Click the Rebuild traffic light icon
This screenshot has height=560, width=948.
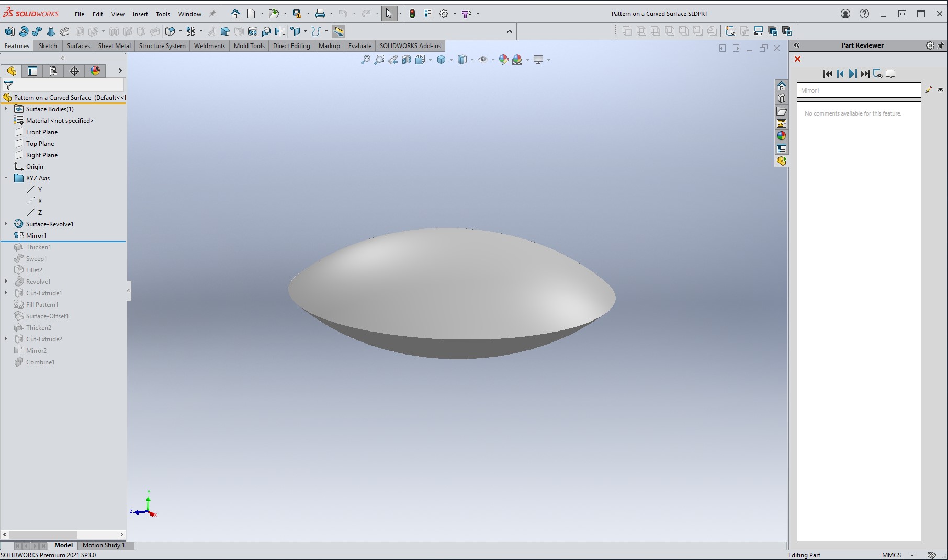412,14
